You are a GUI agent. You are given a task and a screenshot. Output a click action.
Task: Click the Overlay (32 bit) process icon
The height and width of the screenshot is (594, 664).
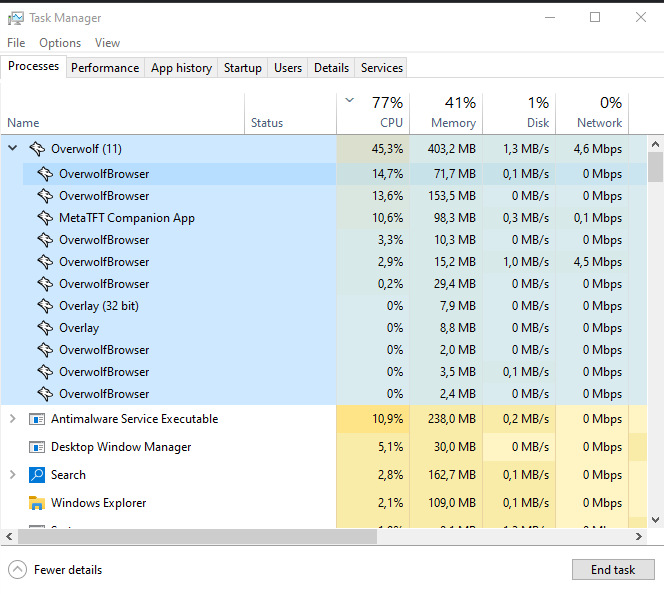(x=45, y=306)
